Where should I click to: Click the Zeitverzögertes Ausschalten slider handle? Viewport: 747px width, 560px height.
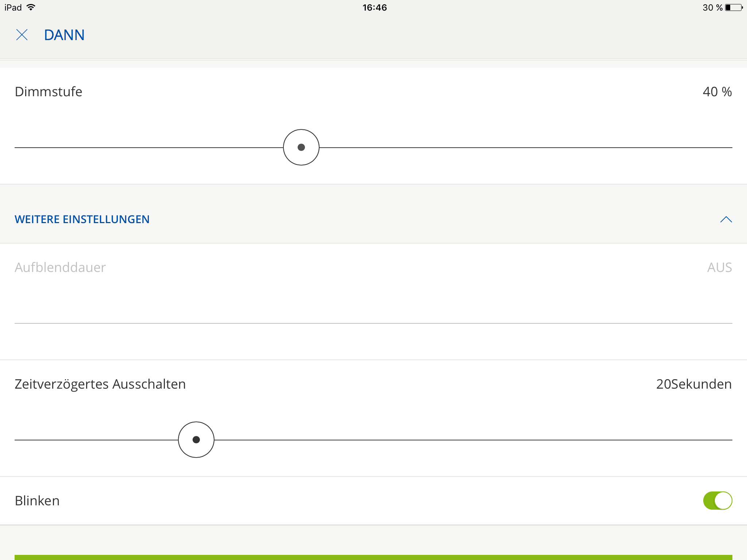pyautogui.click(x=196, y=440)
